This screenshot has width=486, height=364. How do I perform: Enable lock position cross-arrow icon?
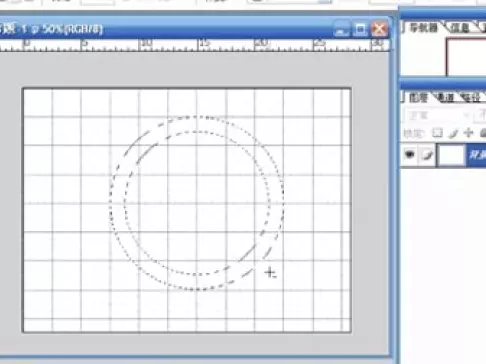click(468, 133)
